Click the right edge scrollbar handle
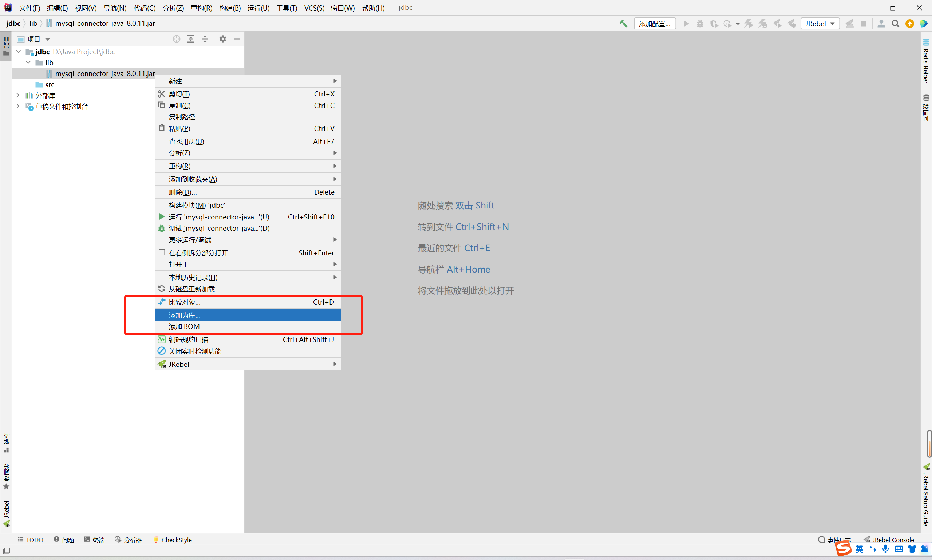The width and height of the screenshot is (932, 560). [929, 444]
